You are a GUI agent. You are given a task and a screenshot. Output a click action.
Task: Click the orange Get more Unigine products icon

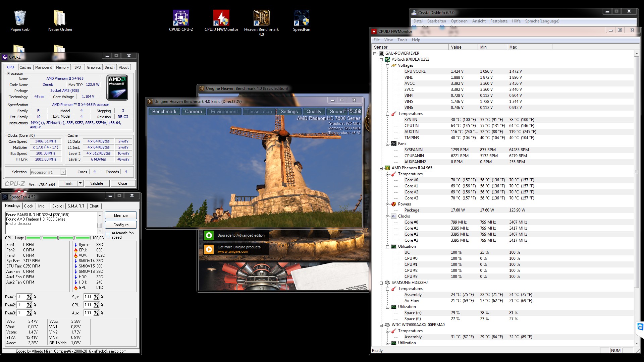tap(209, 249)
